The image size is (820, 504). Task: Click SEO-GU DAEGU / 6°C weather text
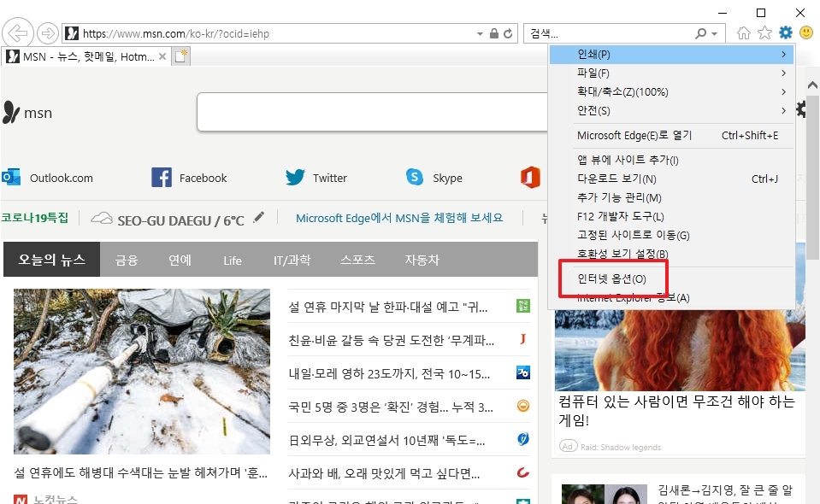[x=180, y=220]
